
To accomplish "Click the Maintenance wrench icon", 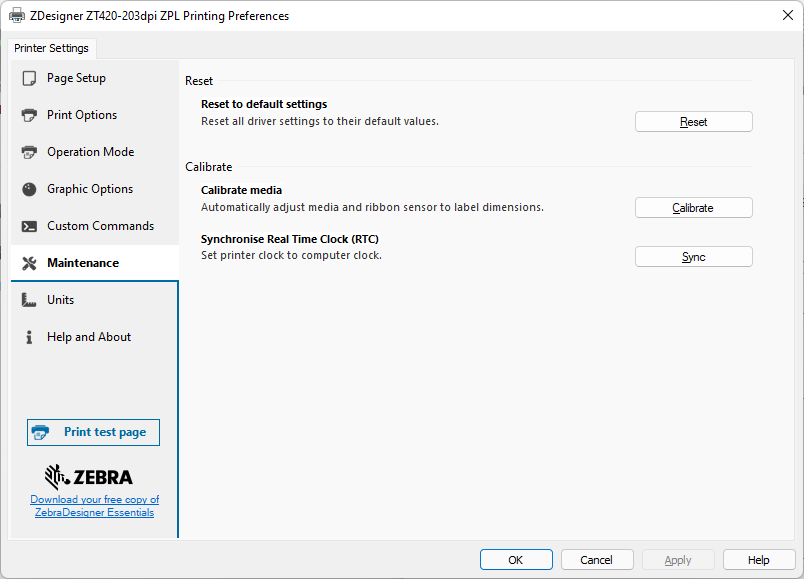I will tap(29, 263).
